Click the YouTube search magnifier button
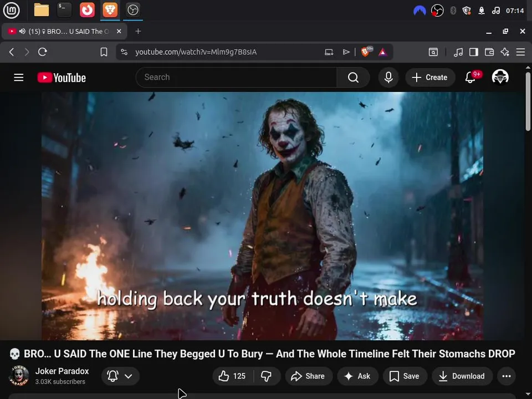The image size is (532, 399). (x=353, y=78)
